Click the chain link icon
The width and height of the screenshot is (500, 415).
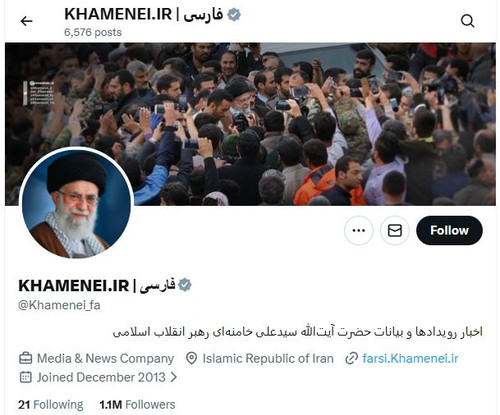351,358
